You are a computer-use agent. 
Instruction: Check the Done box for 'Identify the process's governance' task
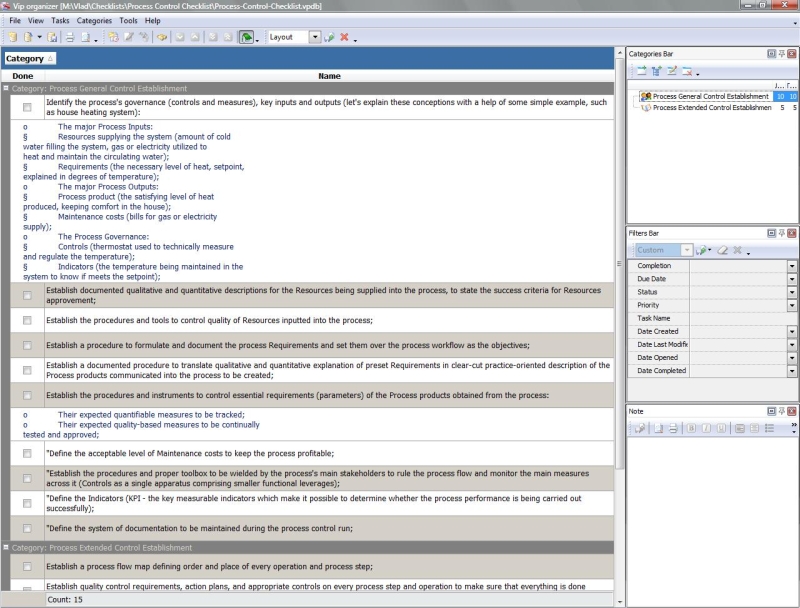coord(27,107)
